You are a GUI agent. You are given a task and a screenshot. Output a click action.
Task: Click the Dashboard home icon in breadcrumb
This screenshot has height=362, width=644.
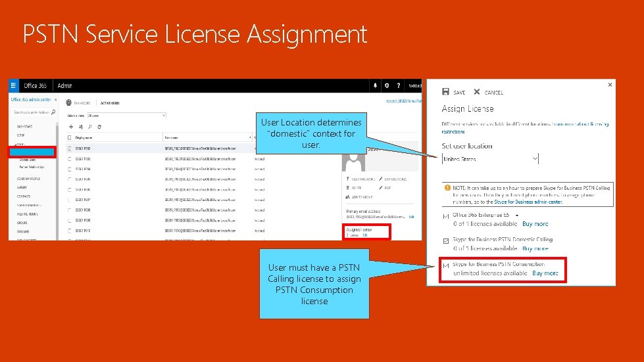(x=68, y=103)
